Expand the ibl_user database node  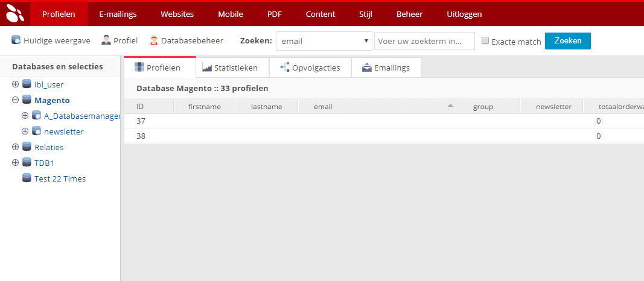pos(16,84)
